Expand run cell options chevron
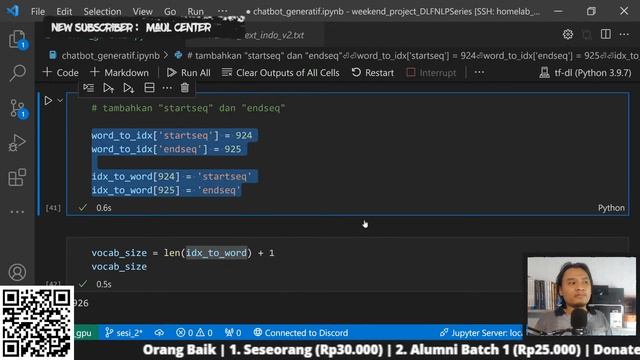 60,100
